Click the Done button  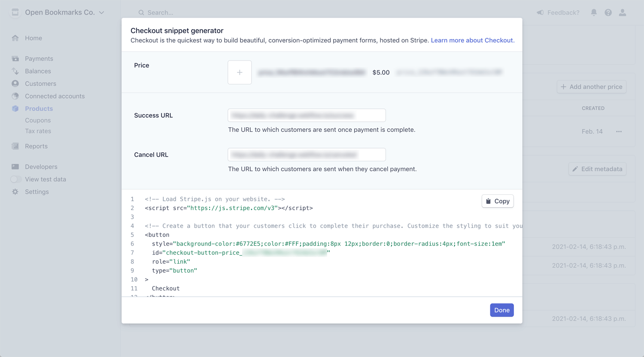[502, 310]
